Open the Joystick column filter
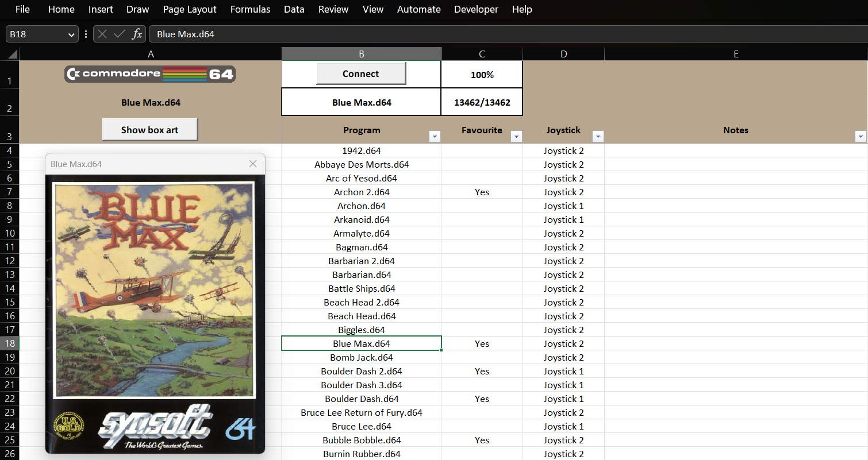Image resolution: width=868 pixels, height=460 pixels. tap(598, 136)
